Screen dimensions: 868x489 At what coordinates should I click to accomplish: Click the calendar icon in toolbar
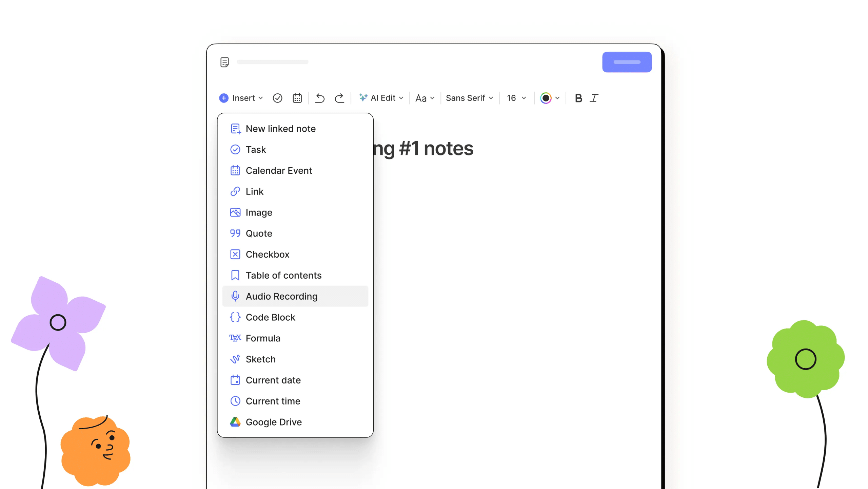[297, 98]
